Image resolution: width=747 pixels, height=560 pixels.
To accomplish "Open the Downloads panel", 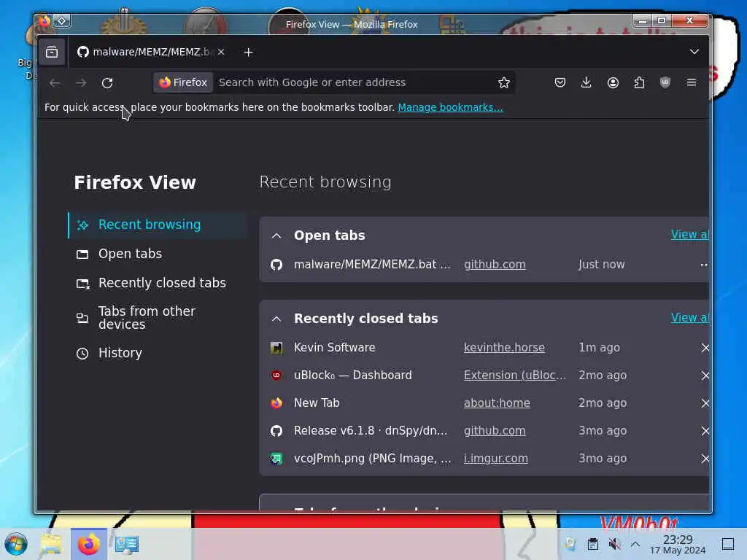I will click(586, 83).
